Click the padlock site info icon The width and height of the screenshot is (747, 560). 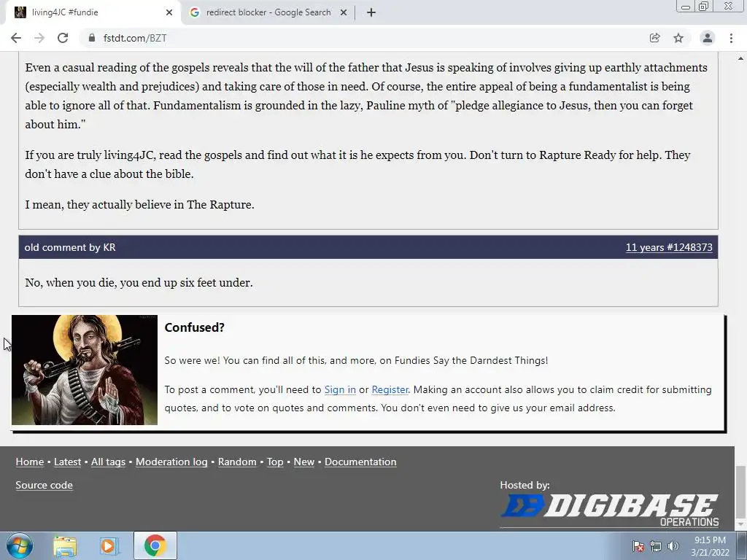[x=91, y=38]
